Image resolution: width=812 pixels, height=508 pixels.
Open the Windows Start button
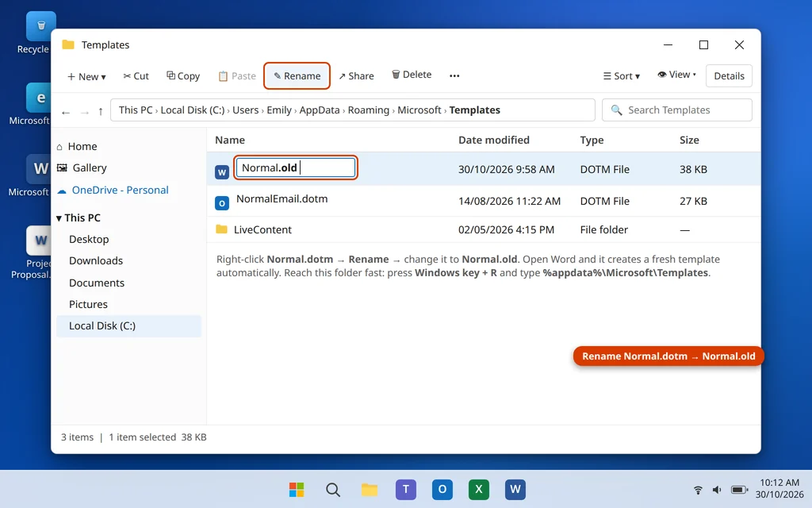[x=297, y=489]
